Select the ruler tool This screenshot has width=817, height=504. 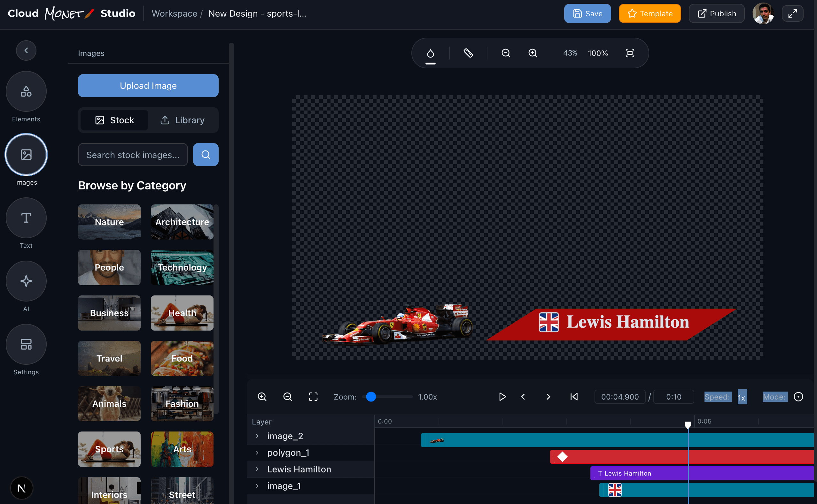(x=468, y=53)
